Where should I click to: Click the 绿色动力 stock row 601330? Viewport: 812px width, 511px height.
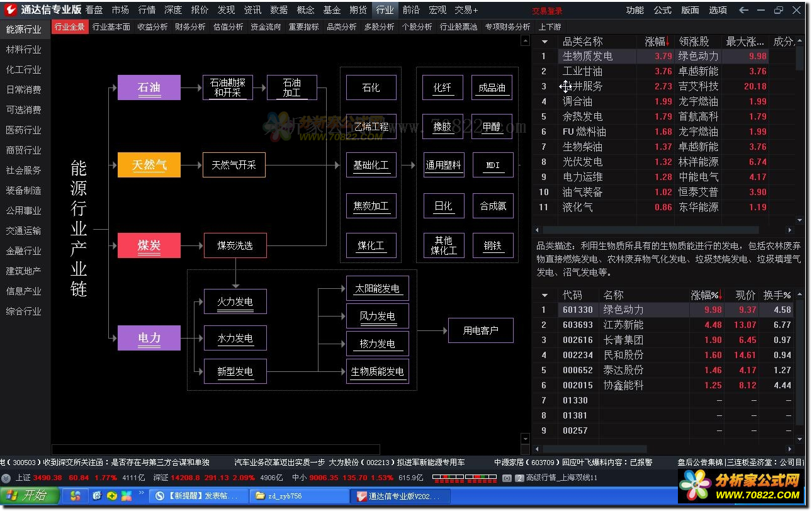pos(663,310)
